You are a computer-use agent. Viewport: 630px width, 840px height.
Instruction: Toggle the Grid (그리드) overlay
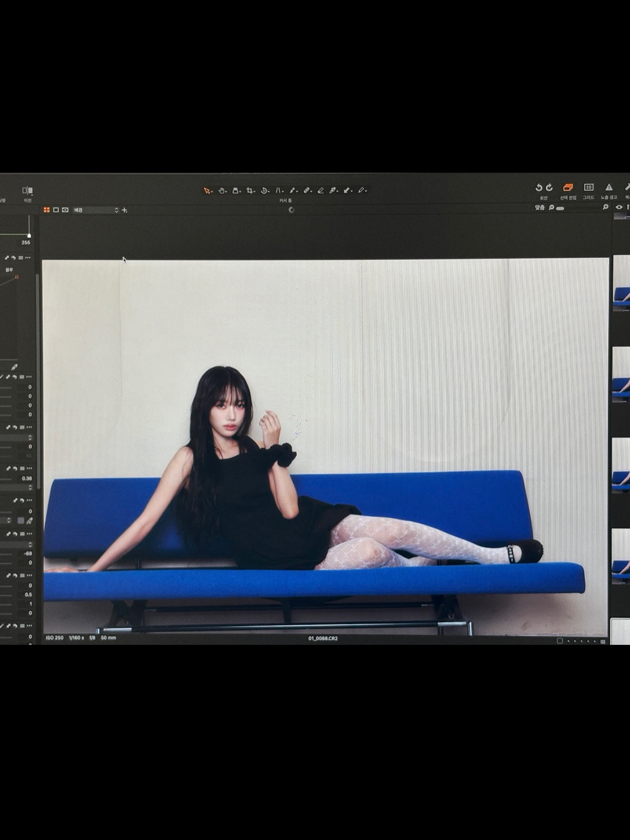588,188
